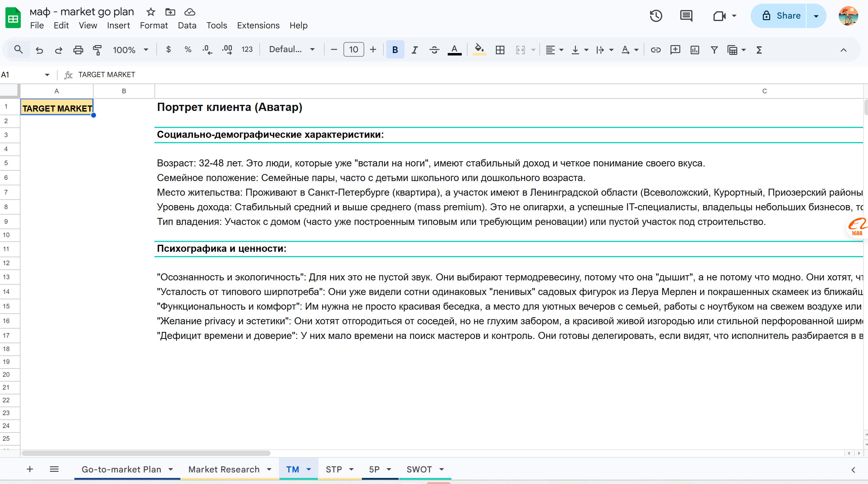Screen dimensions: 868x484
Task: Switch to the SWOT sheet tab
Action: point(419,469)
